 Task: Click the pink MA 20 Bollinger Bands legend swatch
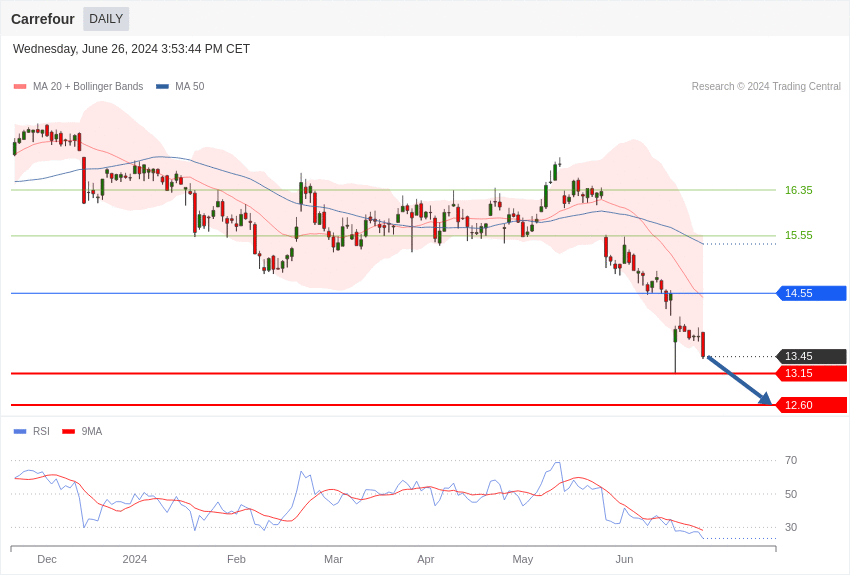point(20,87)
